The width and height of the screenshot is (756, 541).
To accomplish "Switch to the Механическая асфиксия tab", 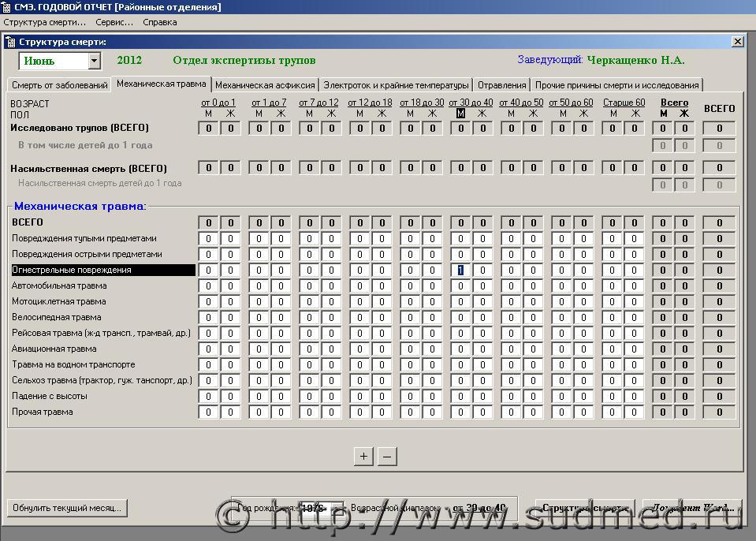I will [265, 85].
